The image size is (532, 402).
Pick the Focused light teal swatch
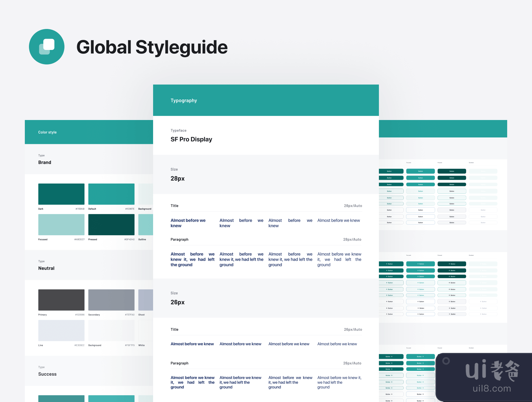(61, 225)
